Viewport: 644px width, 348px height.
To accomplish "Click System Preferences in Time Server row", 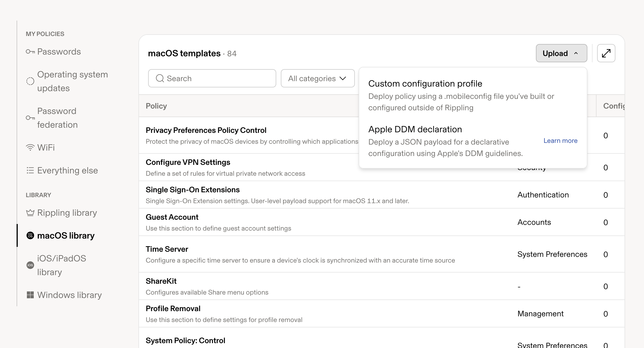I will pos(552,254).
